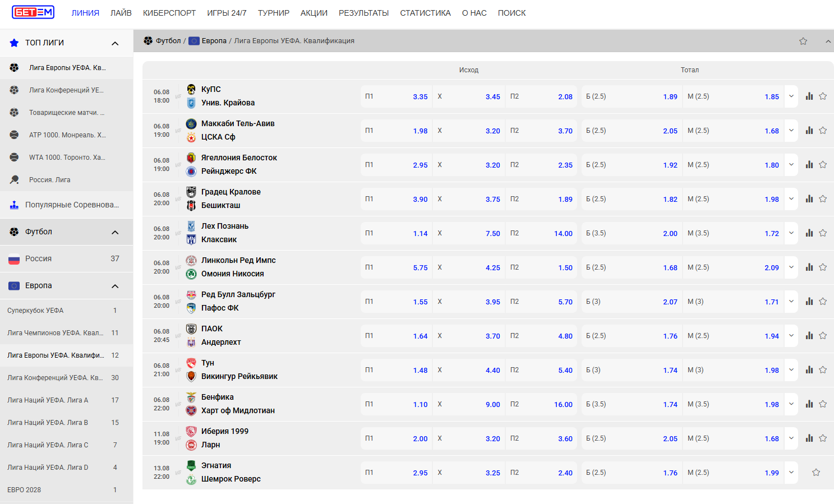This screenshot has height=504, width=834.
Task: Click the BETEM logo
Action: (33, 12)
